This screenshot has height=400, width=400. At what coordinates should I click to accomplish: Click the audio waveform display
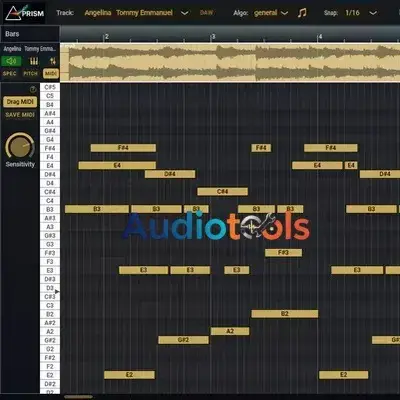click(x=230, y=63)
